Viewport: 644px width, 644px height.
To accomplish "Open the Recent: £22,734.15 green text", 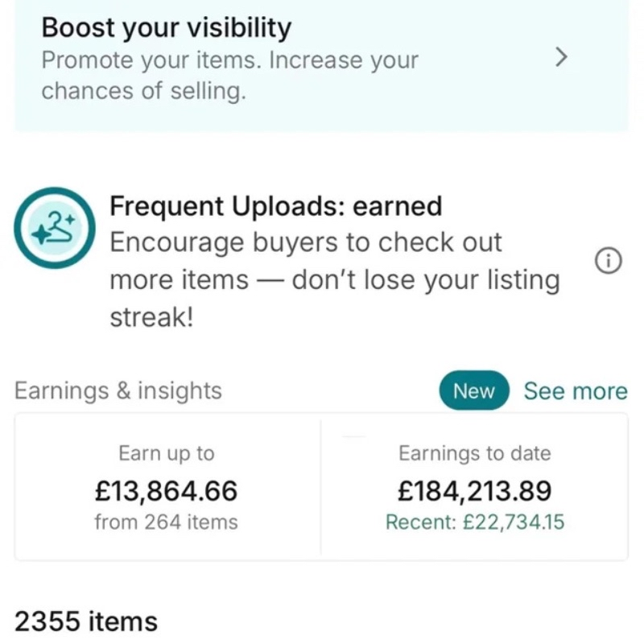I will (475, 522).
